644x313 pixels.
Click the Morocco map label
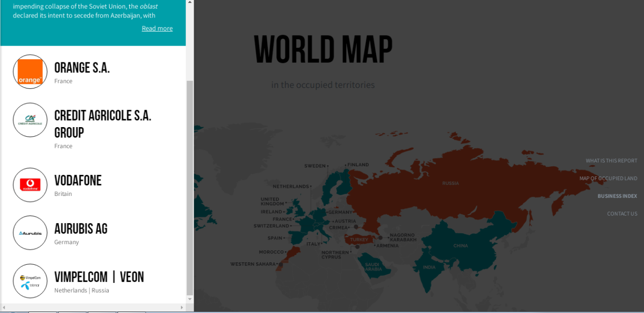(x=271, y=252)
